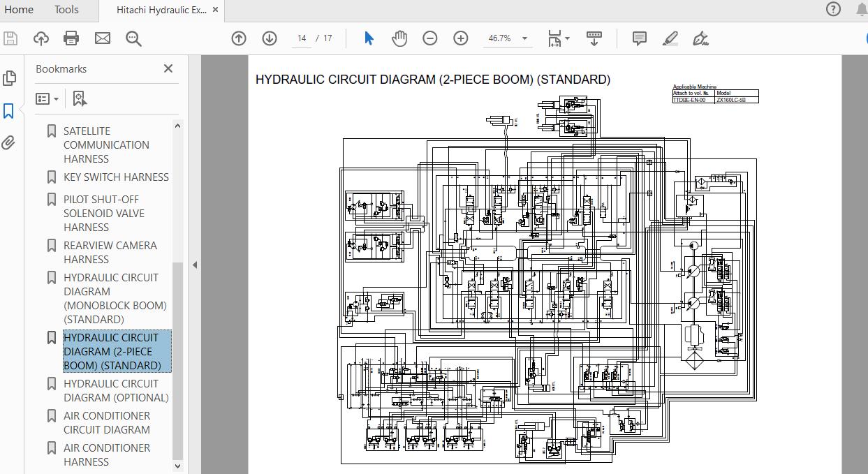The width and height of the screenshot is (868, 474).
Task: Open fit page options tool
Action: 558,38
